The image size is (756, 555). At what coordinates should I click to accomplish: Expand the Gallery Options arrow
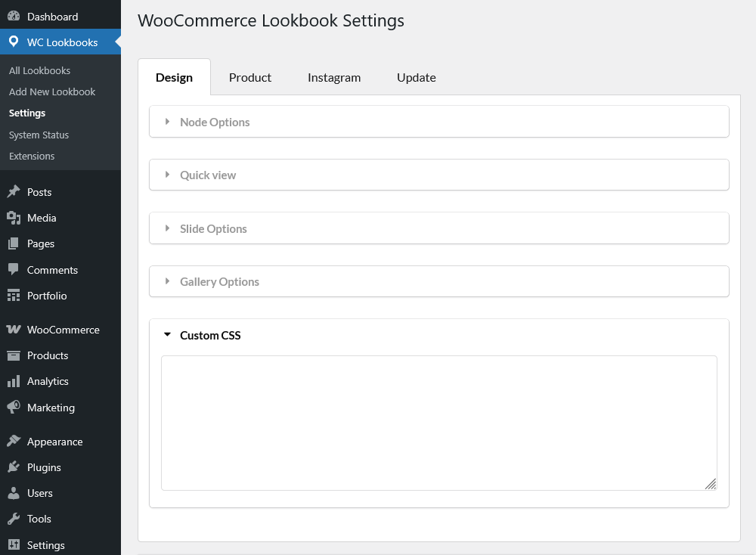click(167, 281)
